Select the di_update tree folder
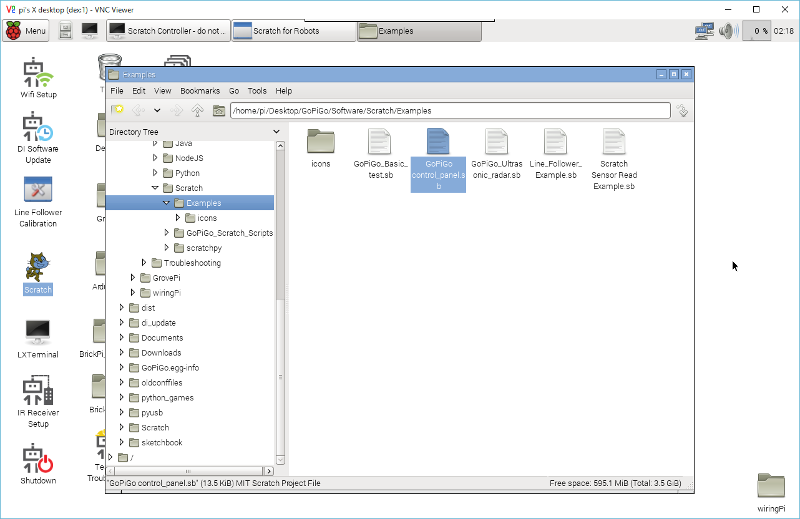 158,323
